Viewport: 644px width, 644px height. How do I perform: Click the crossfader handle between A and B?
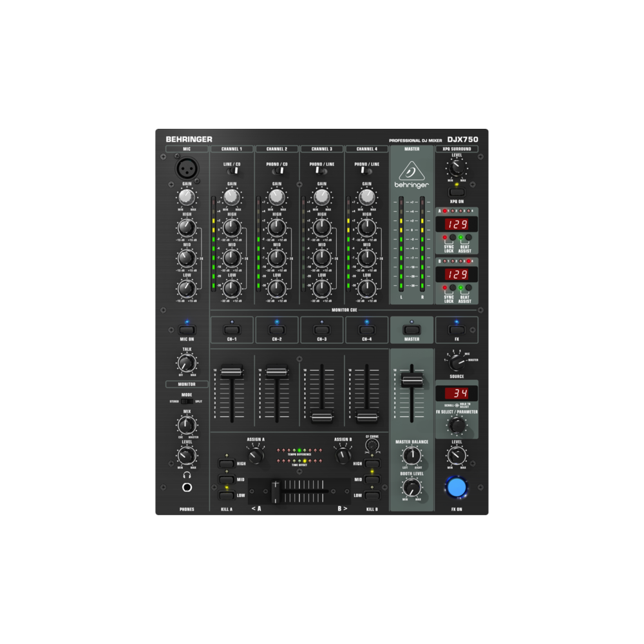click(x=276, y=491)
